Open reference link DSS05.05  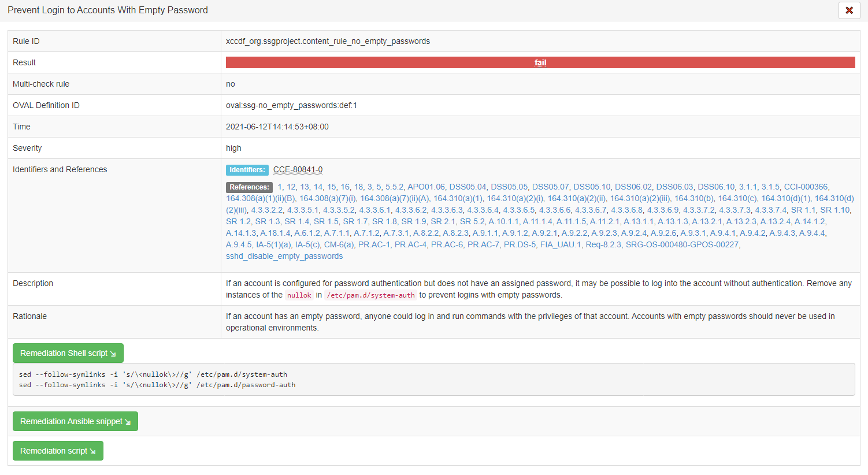pyautogui.click(x=509, y=187)
